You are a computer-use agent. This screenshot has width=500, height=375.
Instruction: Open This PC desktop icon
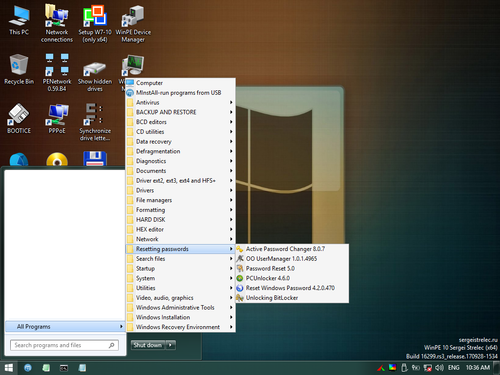tap(19, 21)
